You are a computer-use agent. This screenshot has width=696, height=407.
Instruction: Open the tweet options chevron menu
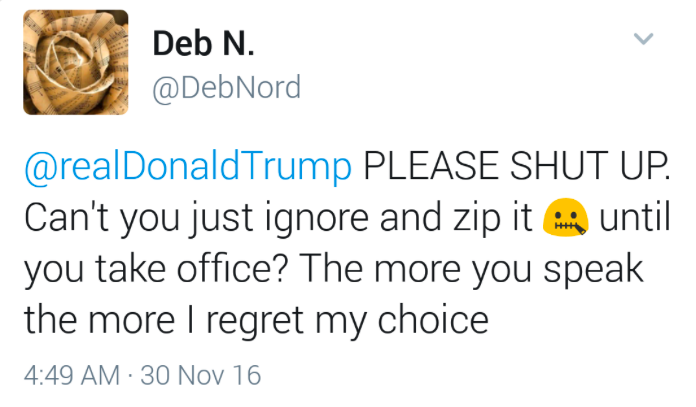pos(644,40)
